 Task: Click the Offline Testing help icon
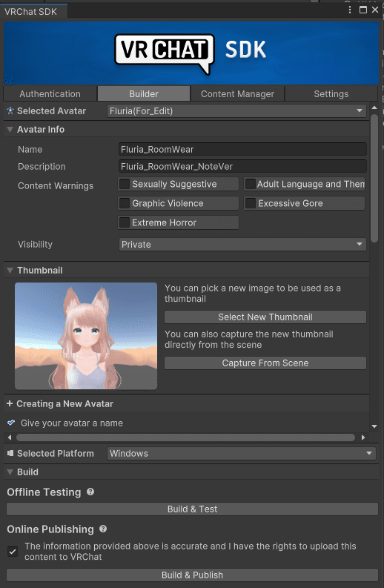(90, 492)
